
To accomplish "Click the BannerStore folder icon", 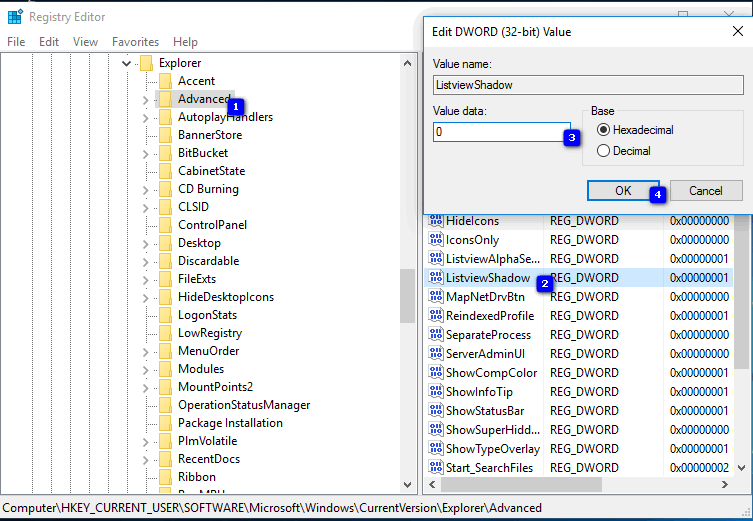I will [165, 135].
